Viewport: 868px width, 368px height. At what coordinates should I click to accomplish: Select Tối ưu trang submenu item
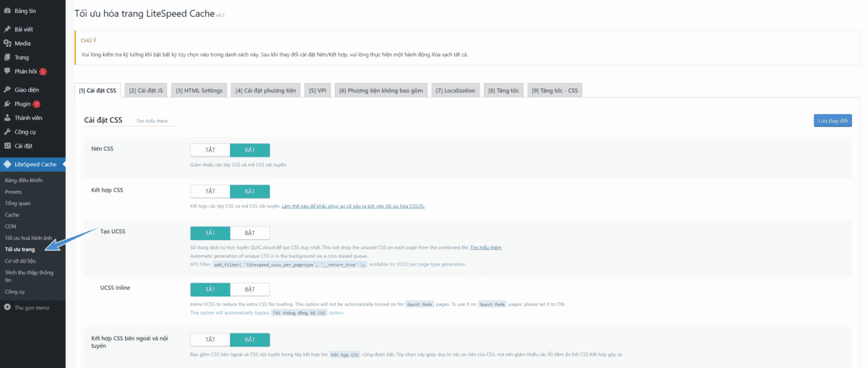[20, 249]
